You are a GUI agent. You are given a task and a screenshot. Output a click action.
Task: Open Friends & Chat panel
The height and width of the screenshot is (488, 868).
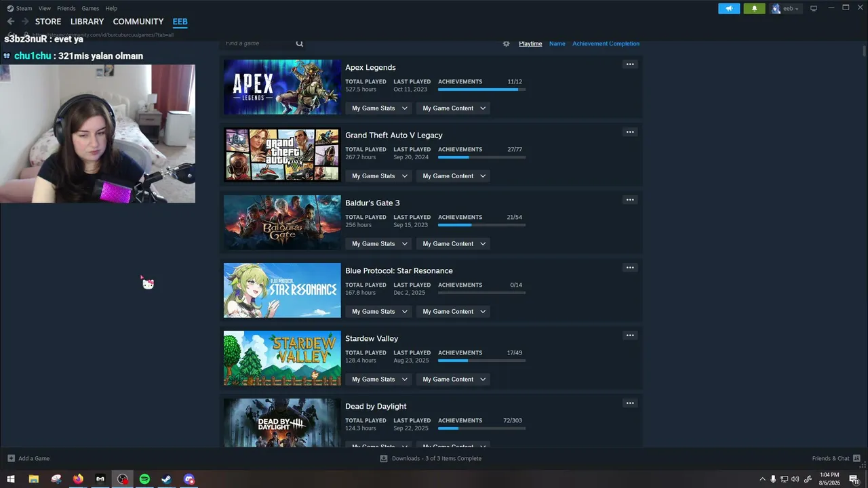tap(836, 458)
